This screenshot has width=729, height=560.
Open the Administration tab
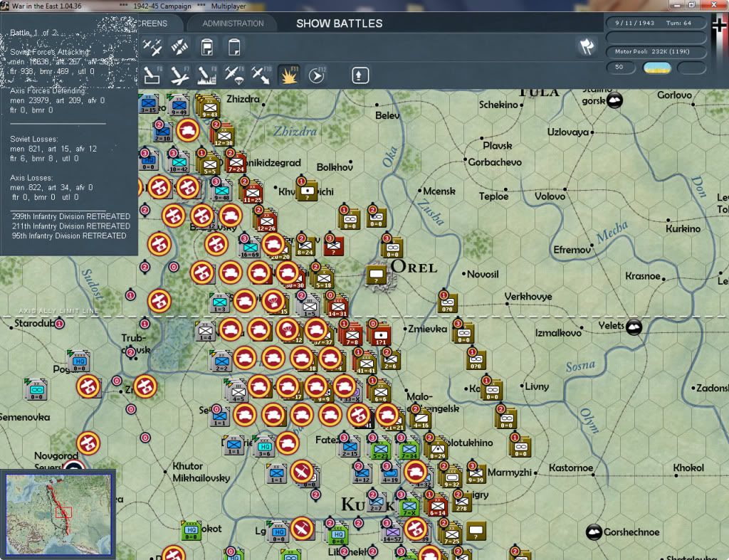pyautogui.click(x=233, y=23)
